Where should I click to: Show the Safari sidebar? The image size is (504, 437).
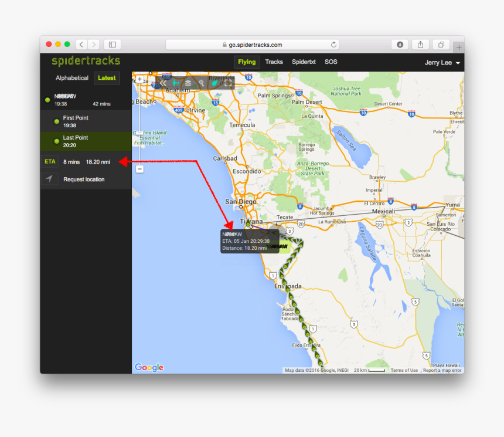(113, 45)
